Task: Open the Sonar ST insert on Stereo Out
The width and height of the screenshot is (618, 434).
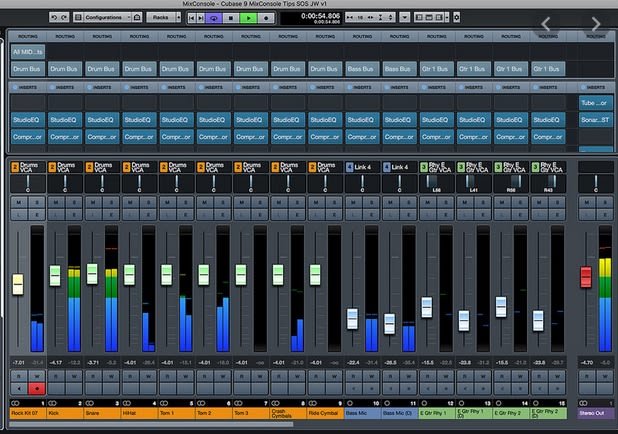Action: (x=596, y=120)
